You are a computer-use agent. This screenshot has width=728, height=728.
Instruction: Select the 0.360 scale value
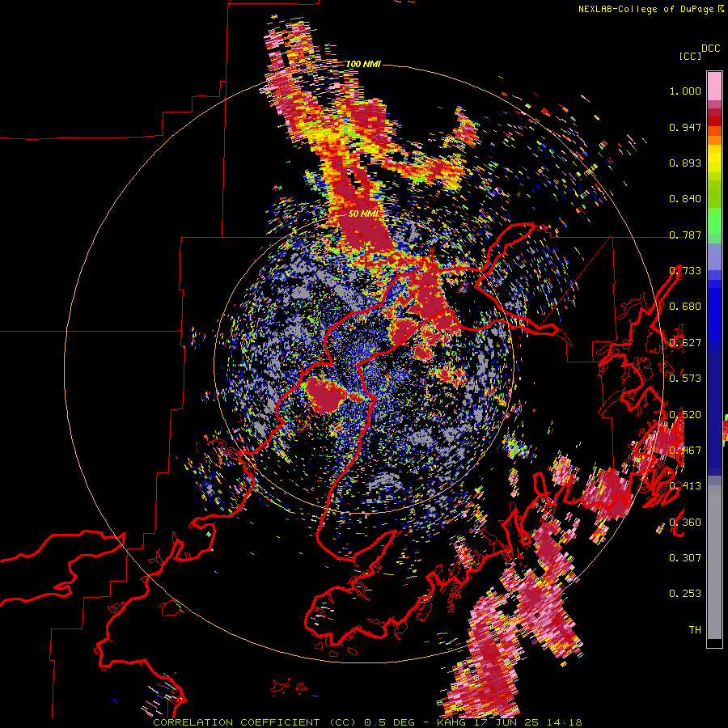(685, 523)
